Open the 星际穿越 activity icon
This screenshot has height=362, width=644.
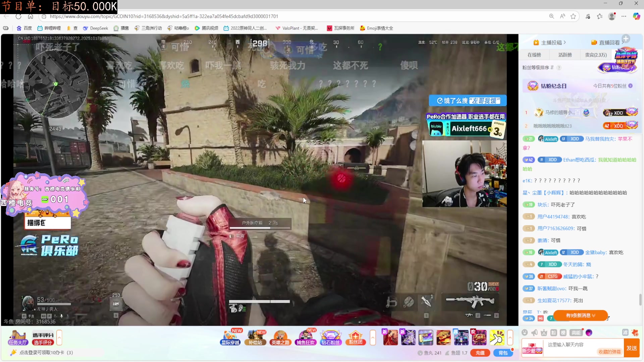coord(230,338)
